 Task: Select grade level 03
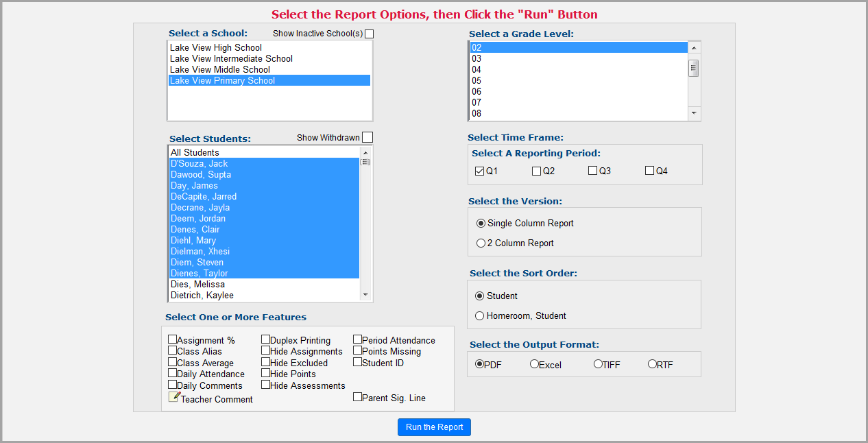[579, 58]
